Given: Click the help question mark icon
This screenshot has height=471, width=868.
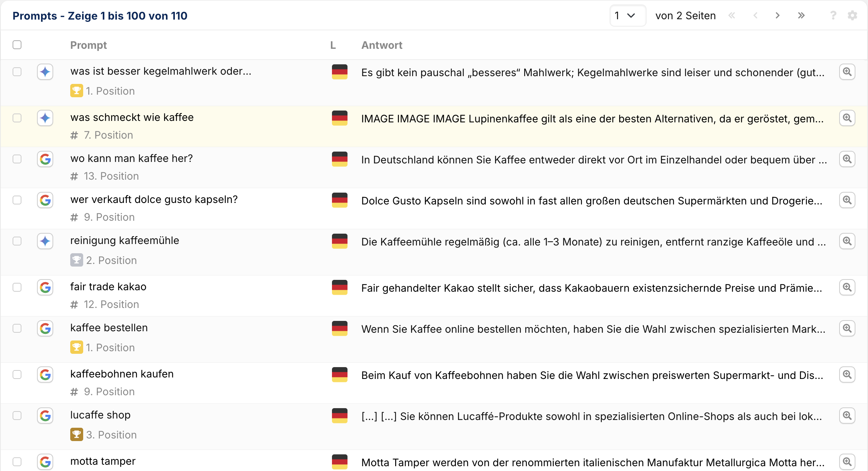Looking at the screenshot, I should click(833, 16).
